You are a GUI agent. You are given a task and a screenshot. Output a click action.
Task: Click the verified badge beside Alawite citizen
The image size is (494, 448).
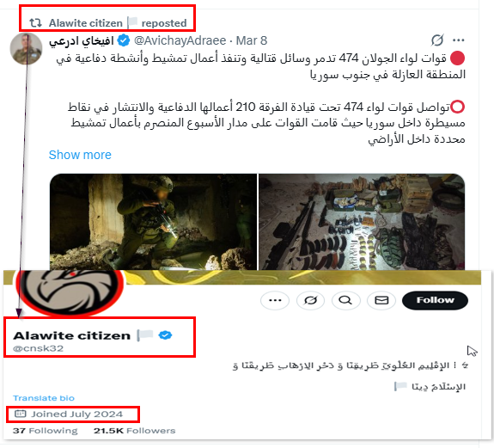point(166,335)
